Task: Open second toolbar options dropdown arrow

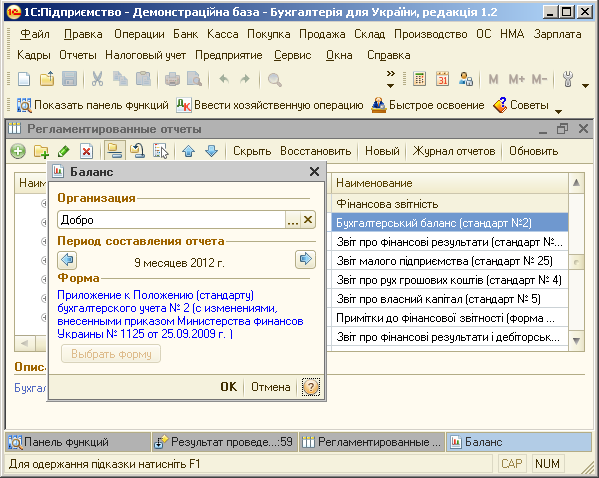Action: point(558,112)
